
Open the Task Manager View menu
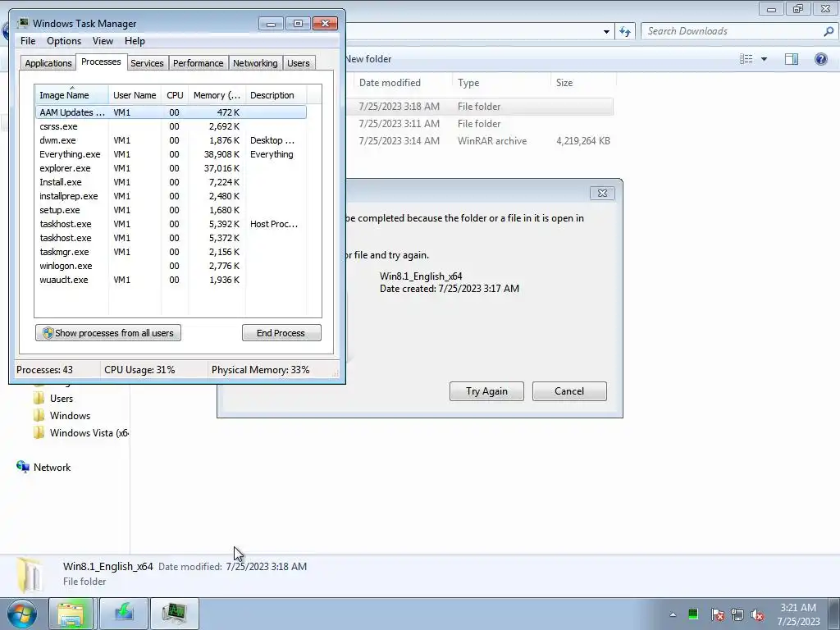103,41
